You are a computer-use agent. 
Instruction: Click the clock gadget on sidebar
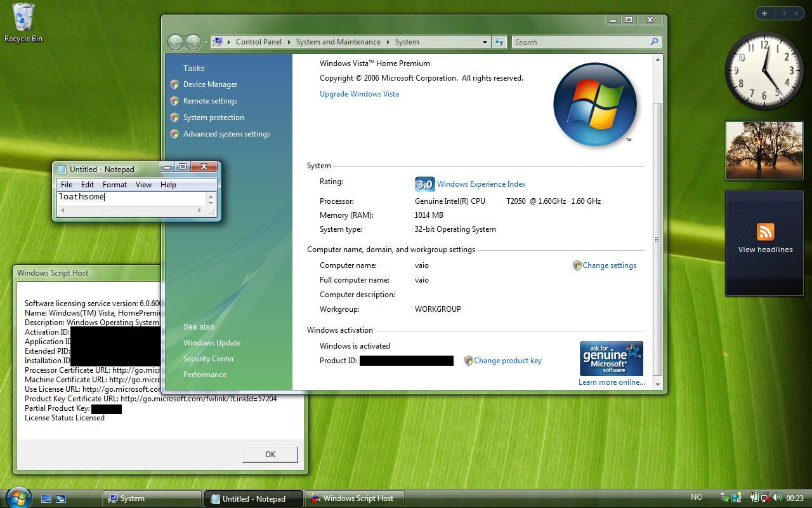tap(764, 70)
